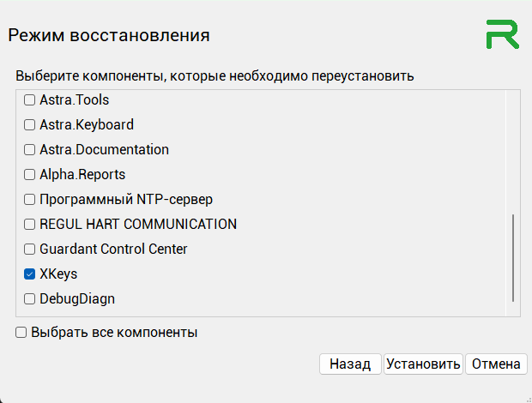The image size is (532, 403).
Task: Click the DebugDiagn label text
Action: pos(77,299)
